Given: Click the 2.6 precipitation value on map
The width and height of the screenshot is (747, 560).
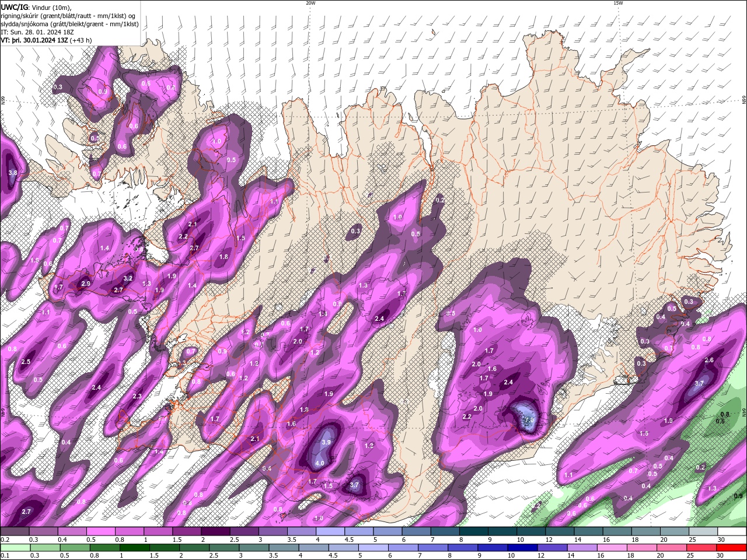Looking at the screenshot, I should 709,360.
